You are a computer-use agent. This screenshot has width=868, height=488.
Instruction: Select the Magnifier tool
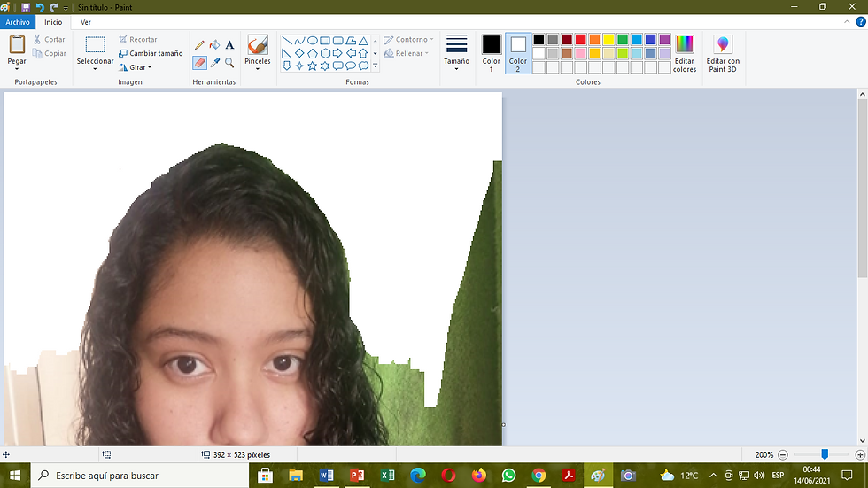(x=229, y=63)
